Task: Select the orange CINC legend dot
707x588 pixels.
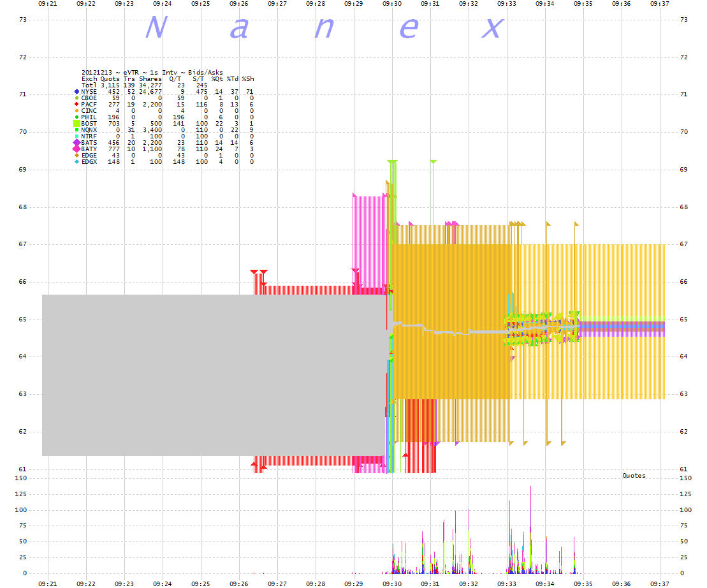Action: coord(77,110)
